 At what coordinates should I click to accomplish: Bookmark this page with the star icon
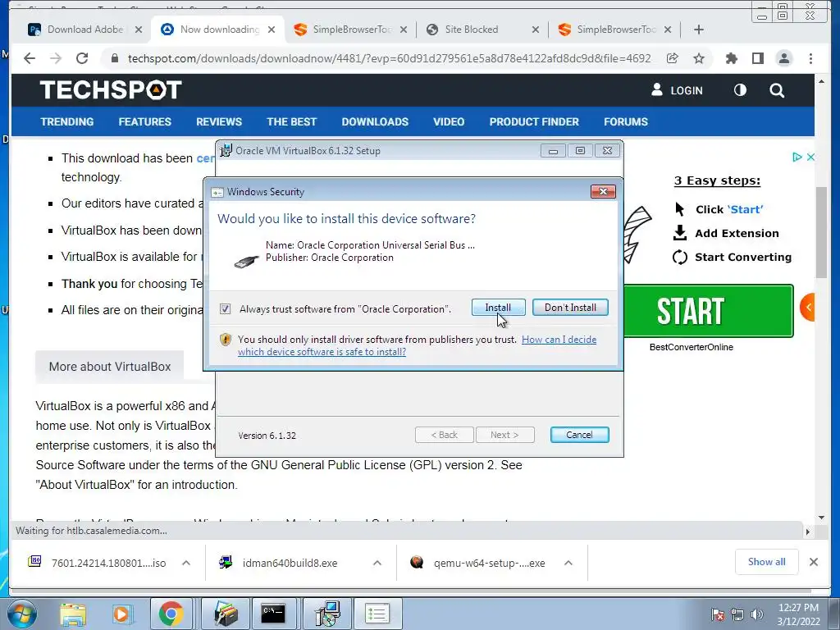(x=699, y=58)
